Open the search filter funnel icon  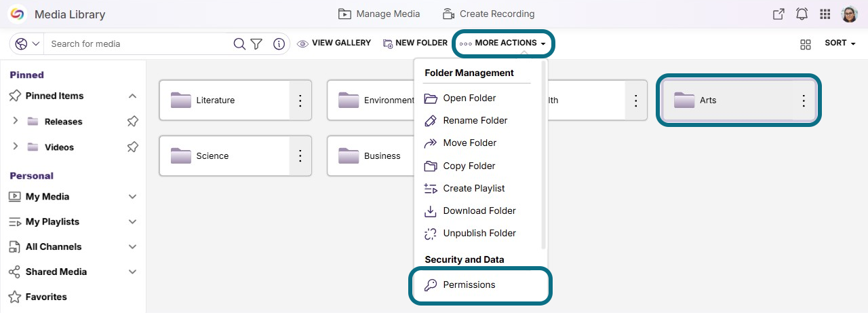click(x=256, y=43)
